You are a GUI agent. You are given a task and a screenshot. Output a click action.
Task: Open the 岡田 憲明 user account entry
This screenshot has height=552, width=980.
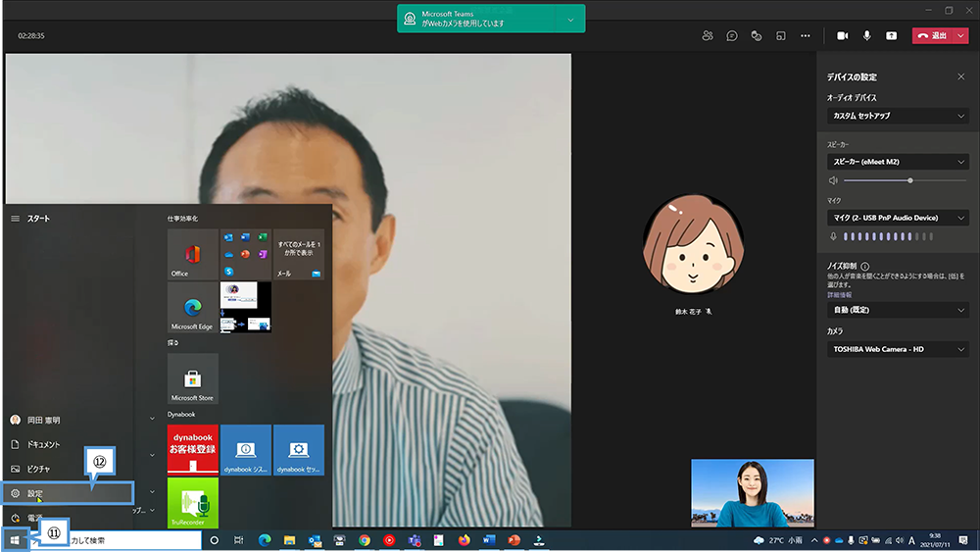69,420
